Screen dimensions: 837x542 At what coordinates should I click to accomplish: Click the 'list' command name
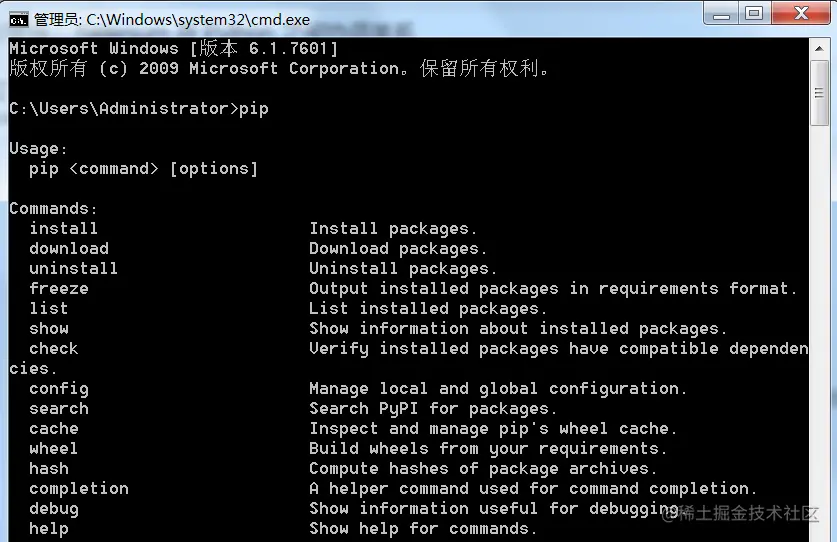[x=49, y=309]
